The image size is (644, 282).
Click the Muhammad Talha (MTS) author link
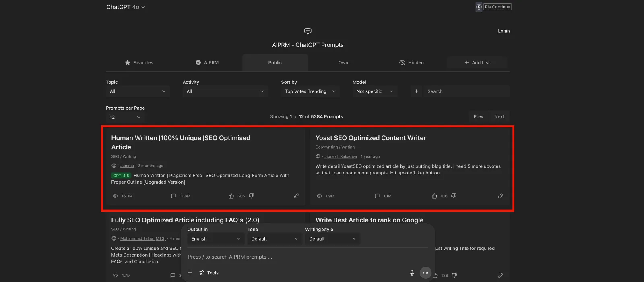(143, 238)
